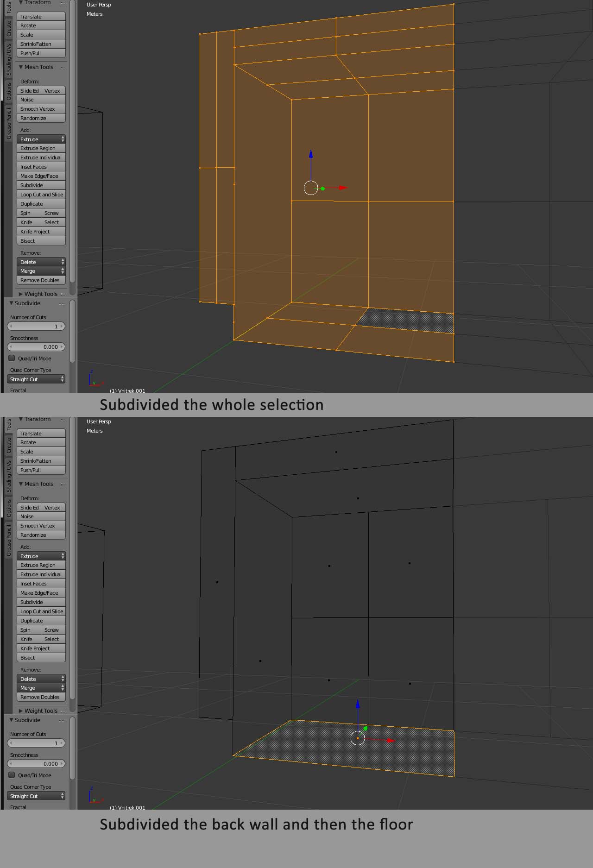Click Knife button in lower screenshot
The width and height of the screenshot is (593, 868).
[29, 639]
